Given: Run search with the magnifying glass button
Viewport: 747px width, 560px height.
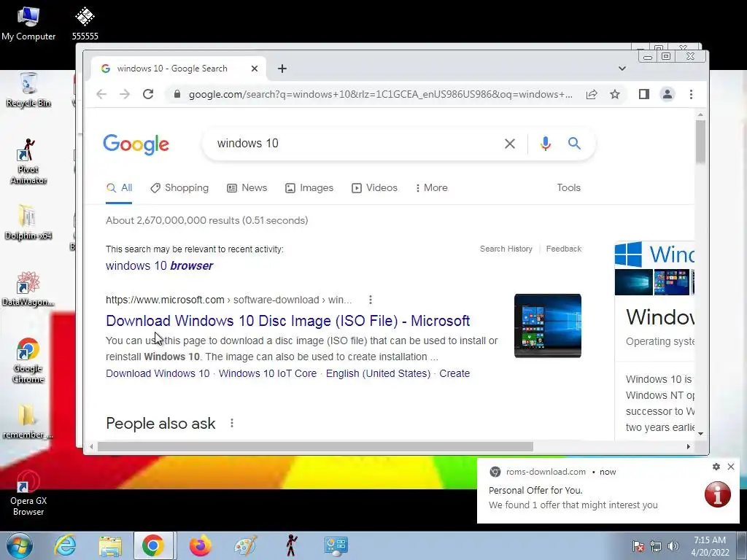Looking at the screenshot, I should pos(574,143).
